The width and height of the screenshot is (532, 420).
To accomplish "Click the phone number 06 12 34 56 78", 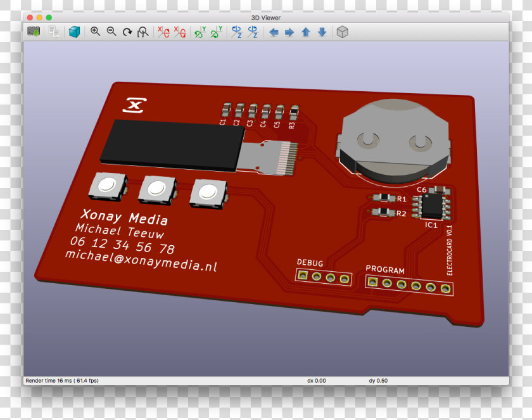I will (x=122, y=245).
